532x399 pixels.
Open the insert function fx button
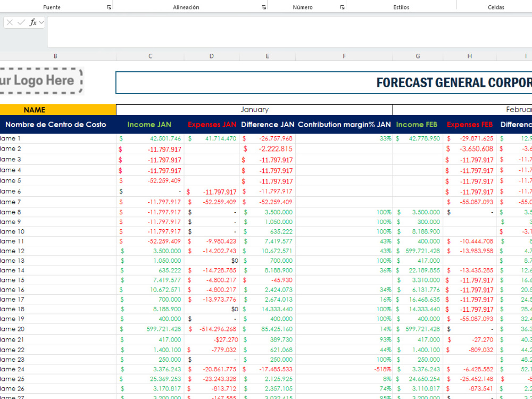pyautogui.click(x=32, y=22)
